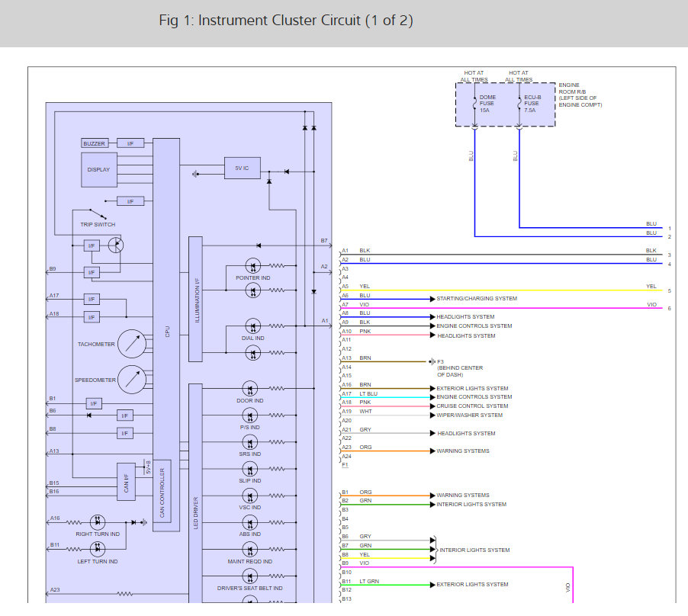Click the SRS IND LED symbol
The image size is (688, 616).
[250, 442]
